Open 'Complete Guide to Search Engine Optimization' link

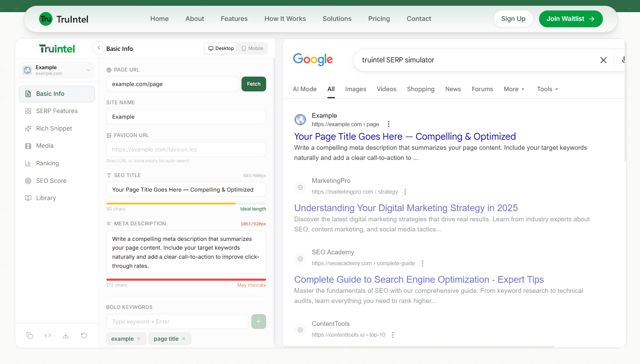tap(419, 279)
